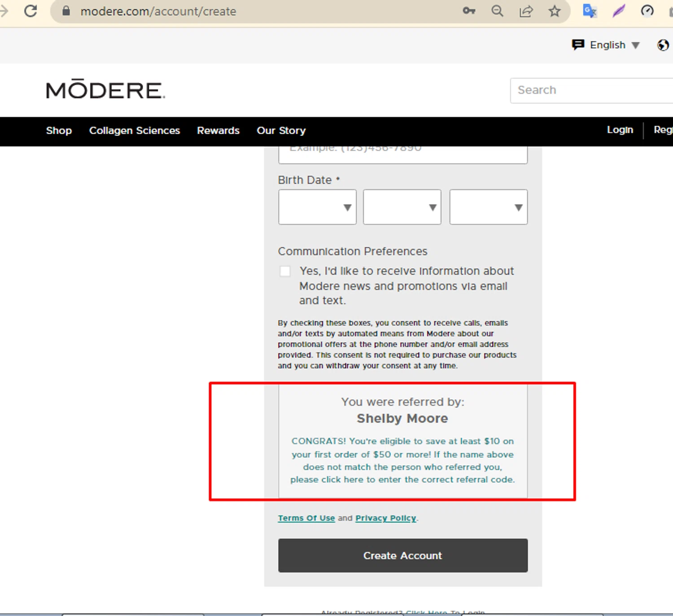Open the Our Story menu
Screen dimensions: 673x616
click(281, 131)
